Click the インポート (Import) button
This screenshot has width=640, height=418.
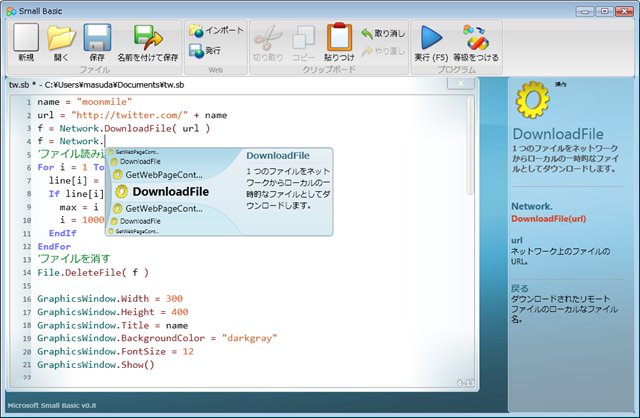click(216, 31)
